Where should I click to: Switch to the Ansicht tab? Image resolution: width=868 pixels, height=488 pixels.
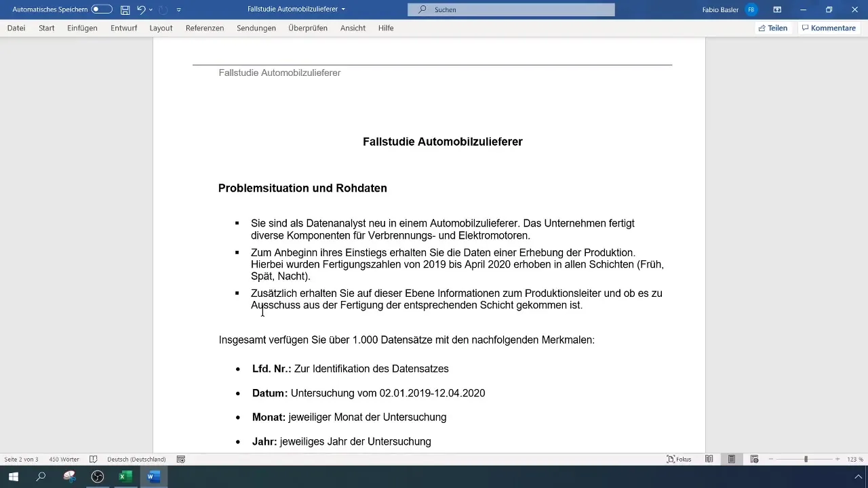click(x=353, y=28)
